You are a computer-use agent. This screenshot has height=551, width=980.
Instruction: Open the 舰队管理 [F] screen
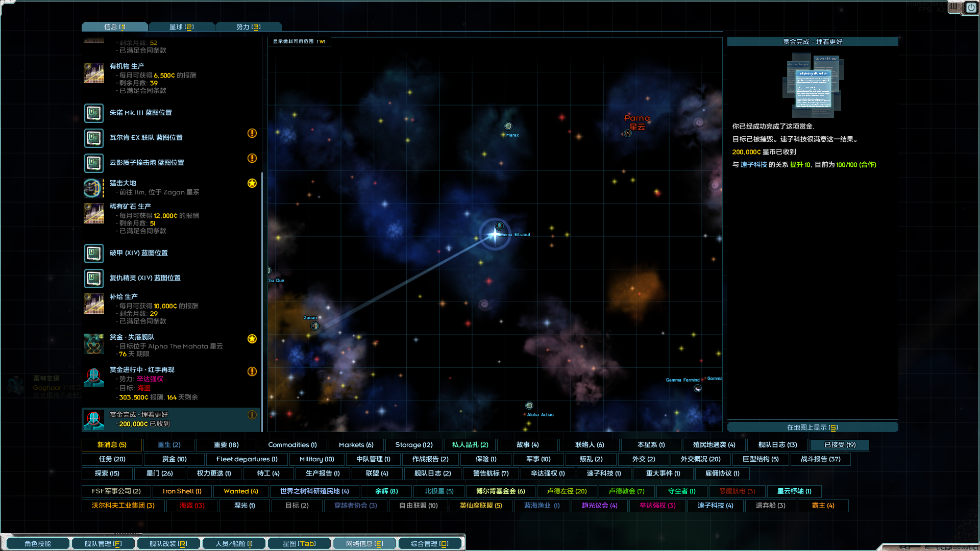pos(103,544)
